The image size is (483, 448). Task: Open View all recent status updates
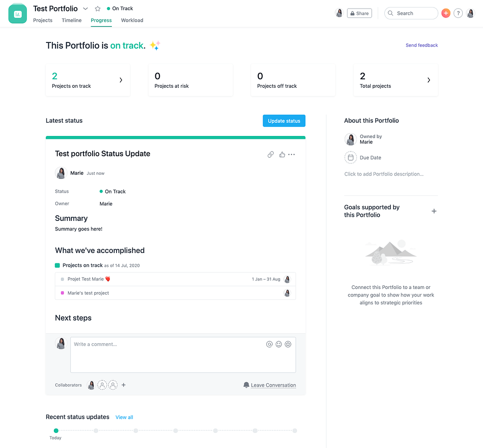point(124,417)
